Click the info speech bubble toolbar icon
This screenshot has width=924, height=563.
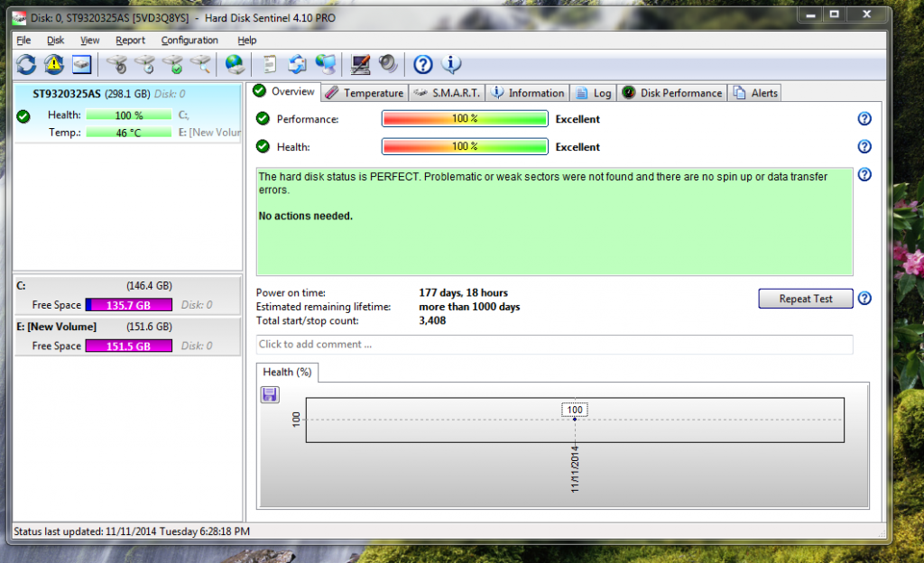451,64
